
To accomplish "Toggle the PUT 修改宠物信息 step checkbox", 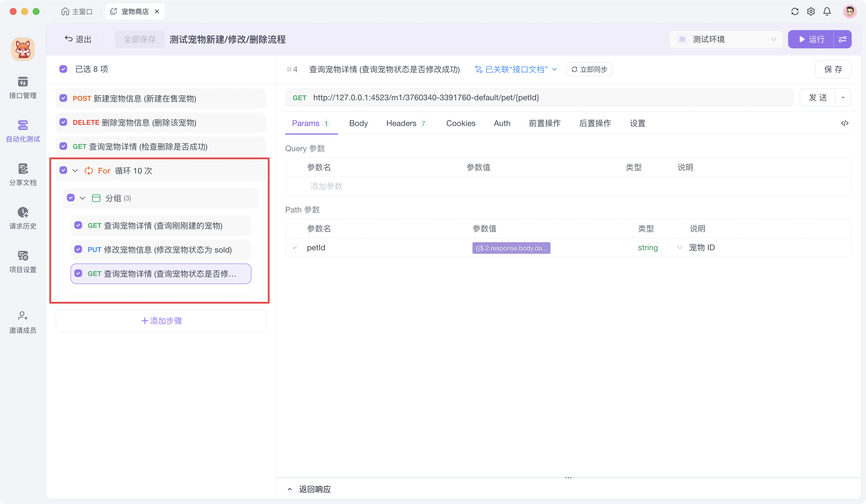I will coord(78,249).
